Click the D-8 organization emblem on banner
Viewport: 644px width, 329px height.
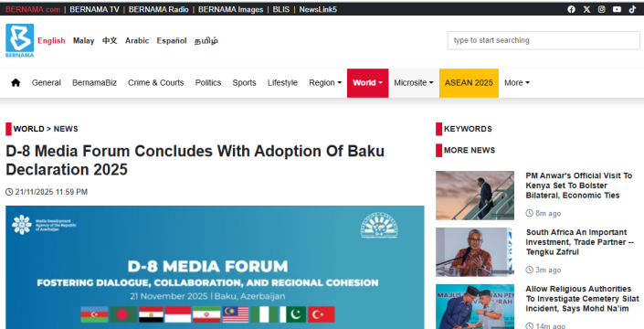click(379, 226)
